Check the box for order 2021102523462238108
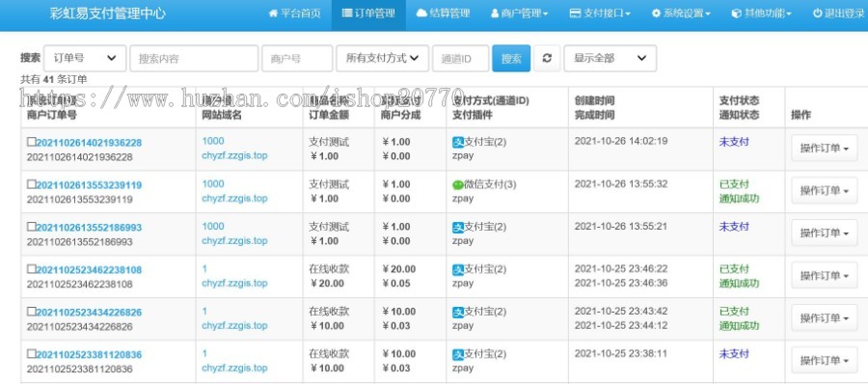Screen dimensions: 868x384 (32, 269)
